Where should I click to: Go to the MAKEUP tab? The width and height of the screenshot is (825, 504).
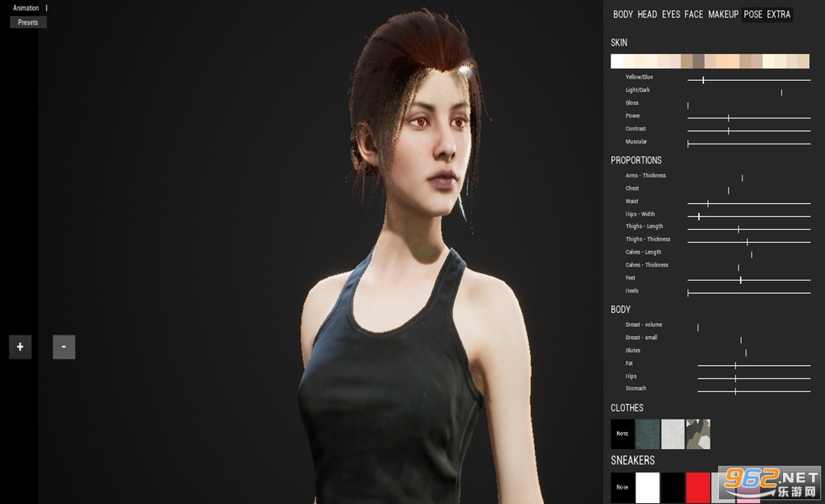tap(723, 15)
